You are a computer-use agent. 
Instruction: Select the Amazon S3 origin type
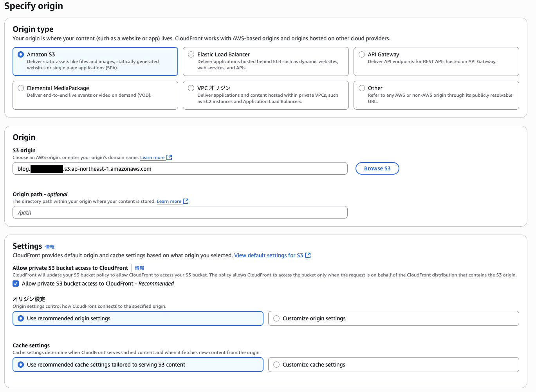[21, 54]
